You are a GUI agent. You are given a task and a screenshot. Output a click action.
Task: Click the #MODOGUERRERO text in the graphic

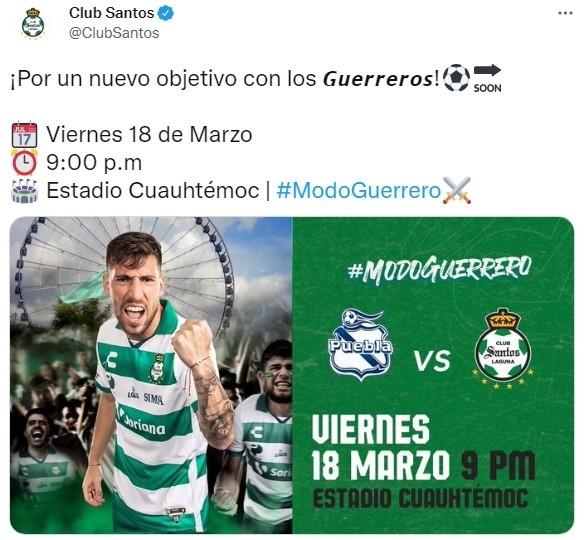[439, 269]
